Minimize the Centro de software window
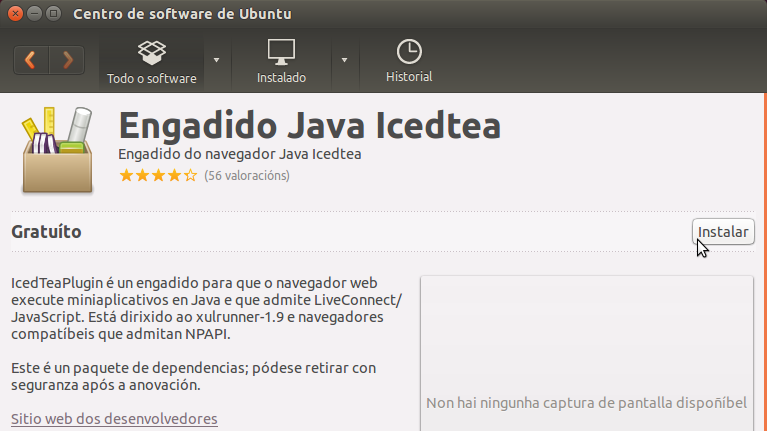Viewport: 767px width, 431px height. (x=35, y=13)
